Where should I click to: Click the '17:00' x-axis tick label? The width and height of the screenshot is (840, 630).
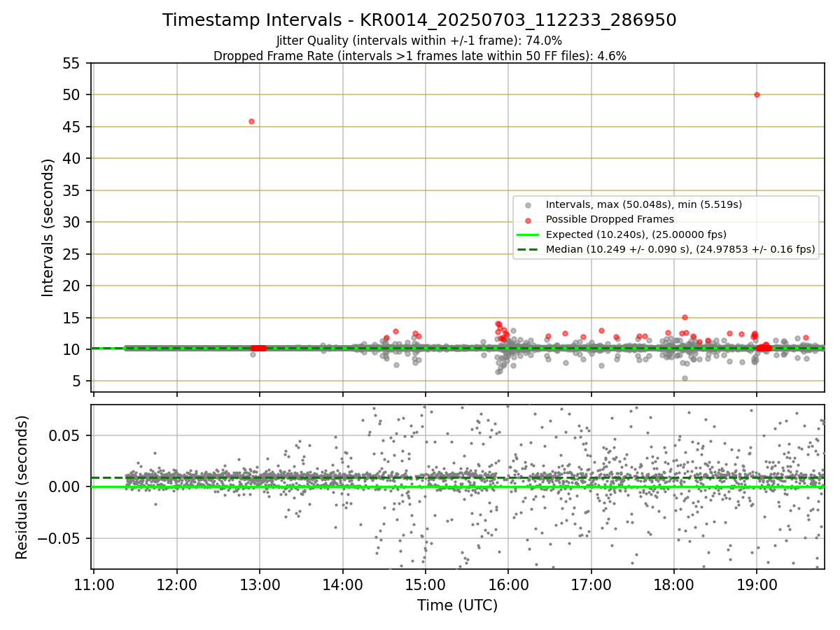tap(591, 584)
